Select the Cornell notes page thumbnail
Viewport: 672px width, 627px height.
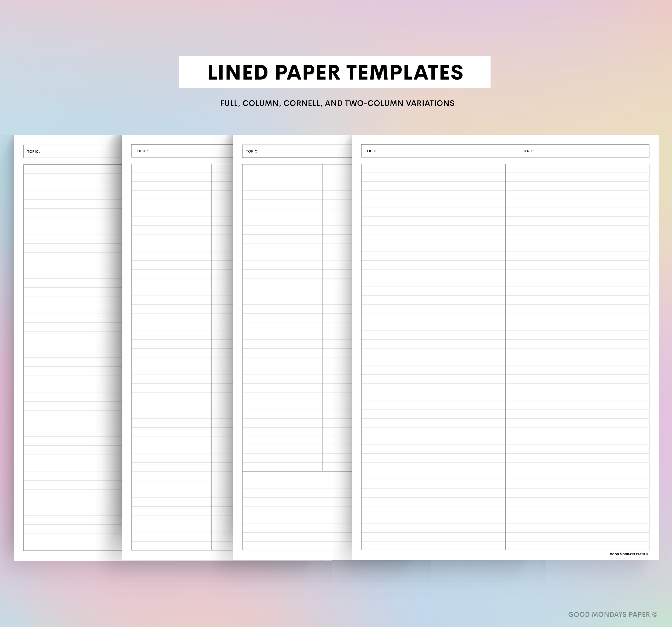click(292, 347)
